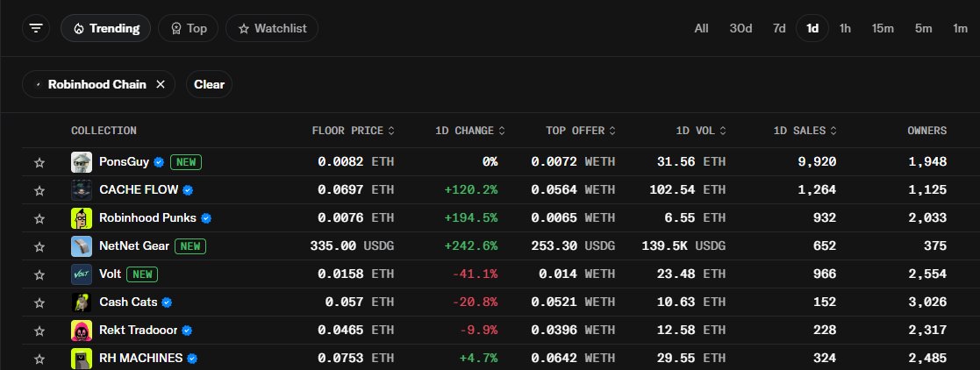Image resolution: width=980 pixels, height=370 pixels.
Task: Select the All time range
Action: coord(701,28)
